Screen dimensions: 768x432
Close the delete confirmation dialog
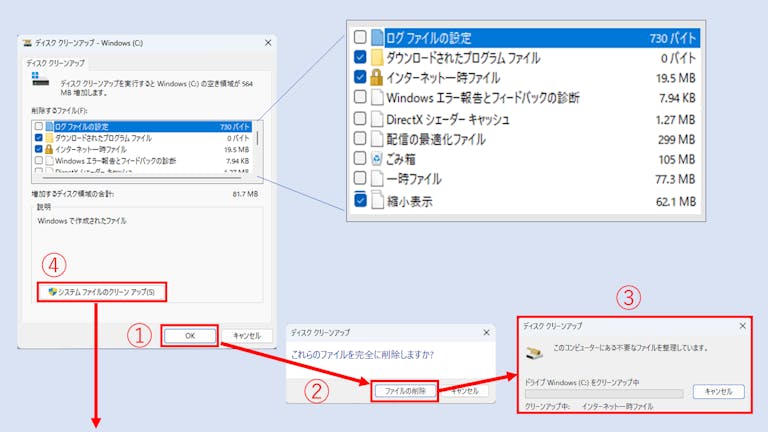(486, 333)
